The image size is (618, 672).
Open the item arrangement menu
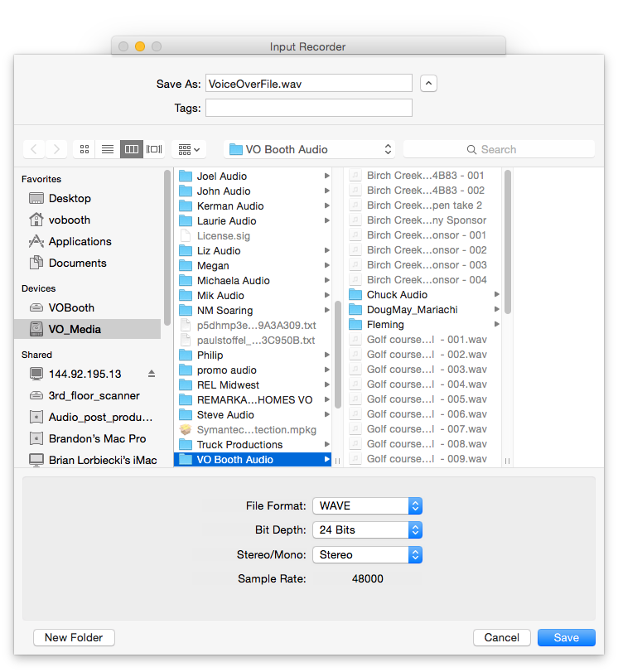(x=189, y=149)
